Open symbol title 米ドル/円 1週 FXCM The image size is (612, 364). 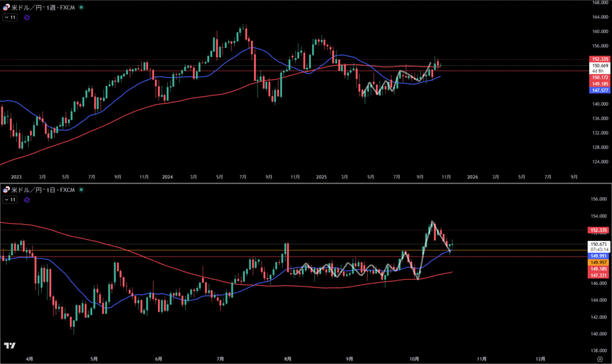coord(43,7)
